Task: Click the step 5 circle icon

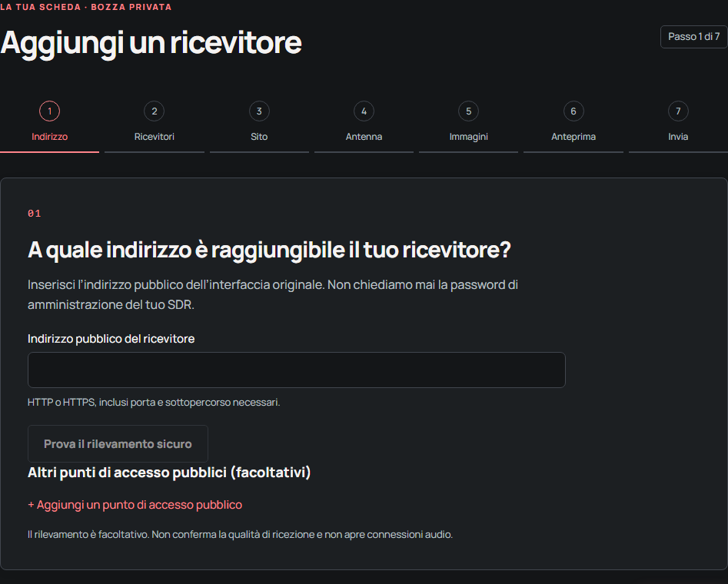Action: click(468, 111)
